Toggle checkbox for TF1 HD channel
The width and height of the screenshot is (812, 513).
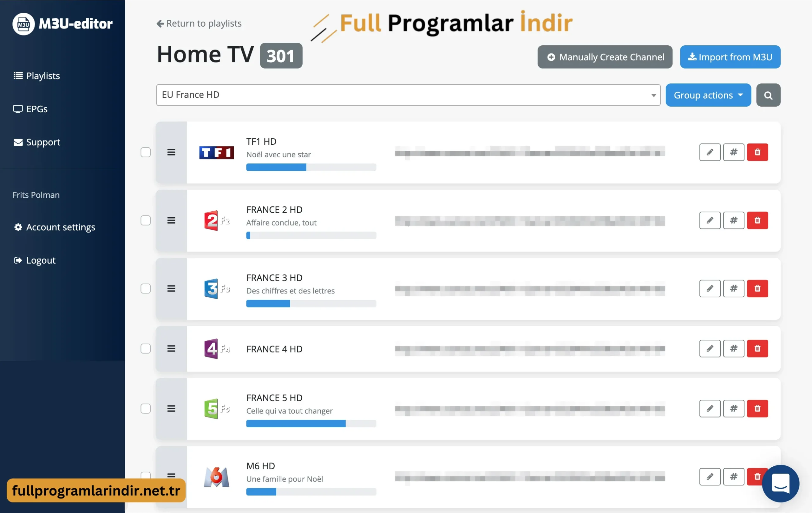(145, 153)
